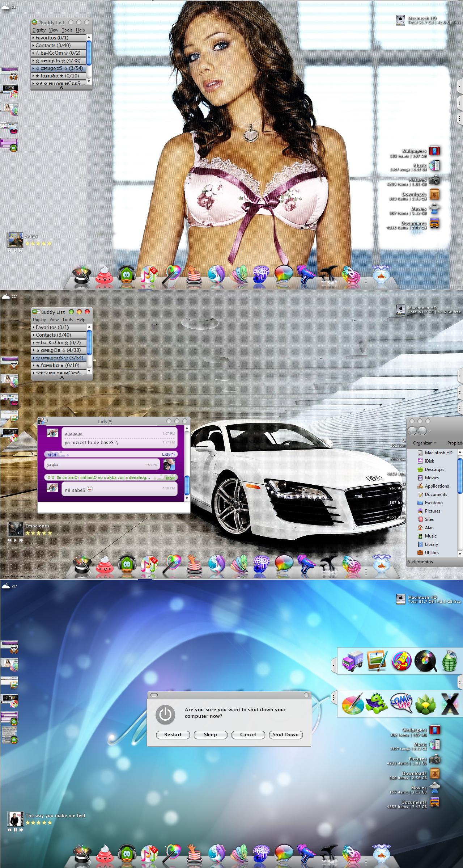Click the '6 elementos' Finder status text
Image resolution: width=463 pixels, height=868 pixels.
coord(420,561)
